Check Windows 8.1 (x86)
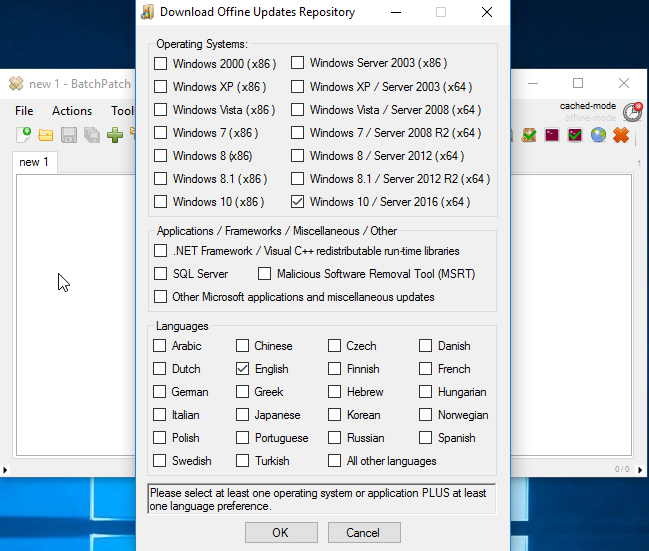This screenshot has width=649, height=551. pyautogui.click(x=161, y=179)
